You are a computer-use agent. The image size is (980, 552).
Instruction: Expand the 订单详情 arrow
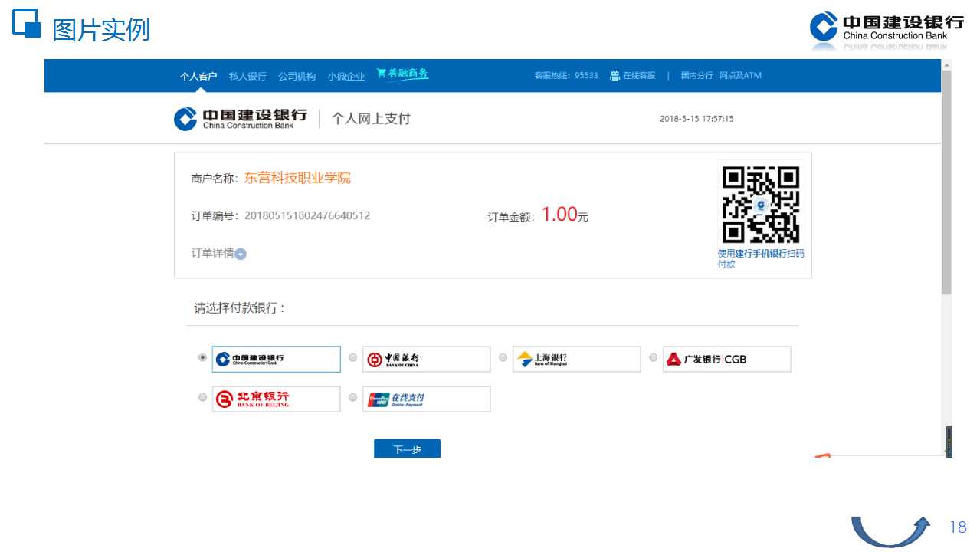[x=241, y=255]
